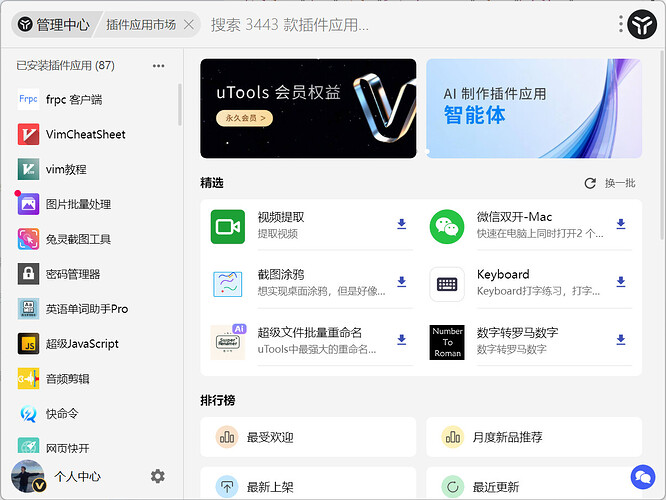Click the 截图涂鸦 drawing icon

228,284
